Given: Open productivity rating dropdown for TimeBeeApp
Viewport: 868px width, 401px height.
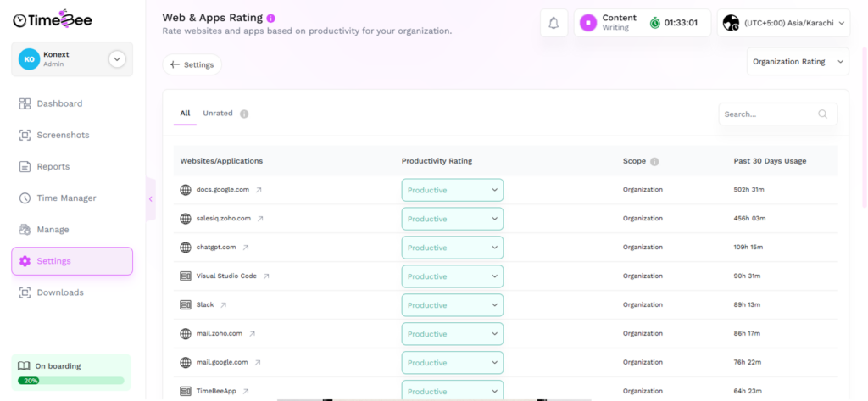Looking at the screenshot, I should click(453, 390).
